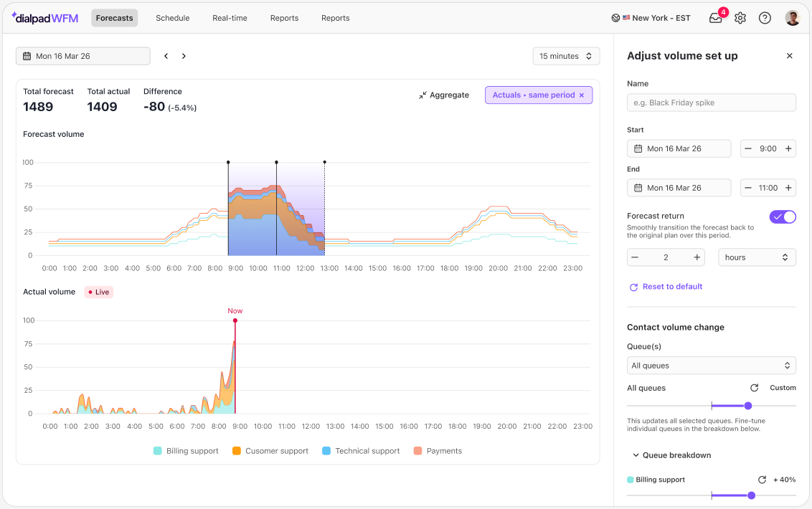Open the inbox notifications with badge 4
812x509 pixels.
[x=716, y=18]
